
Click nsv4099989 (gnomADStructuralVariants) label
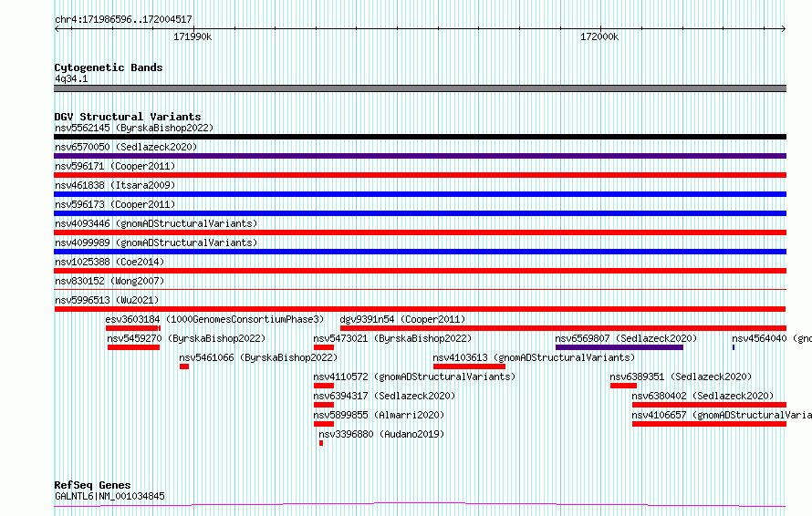156,243
